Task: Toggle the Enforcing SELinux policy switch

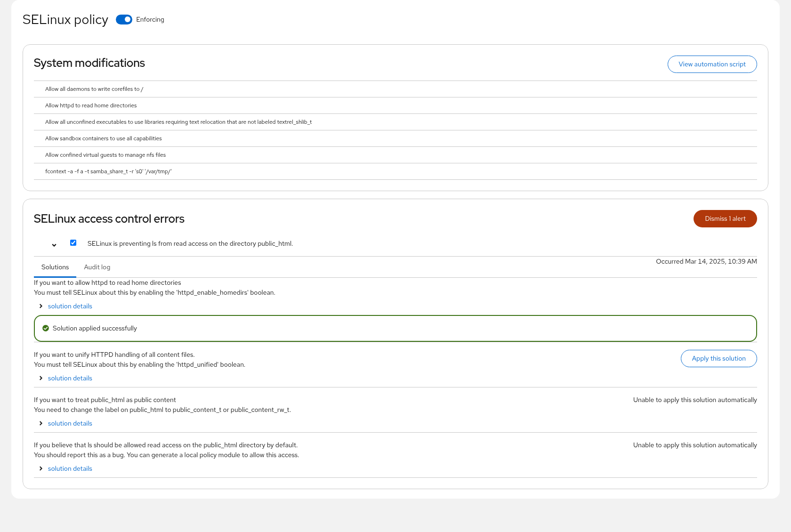Action: tap(124, 19)
